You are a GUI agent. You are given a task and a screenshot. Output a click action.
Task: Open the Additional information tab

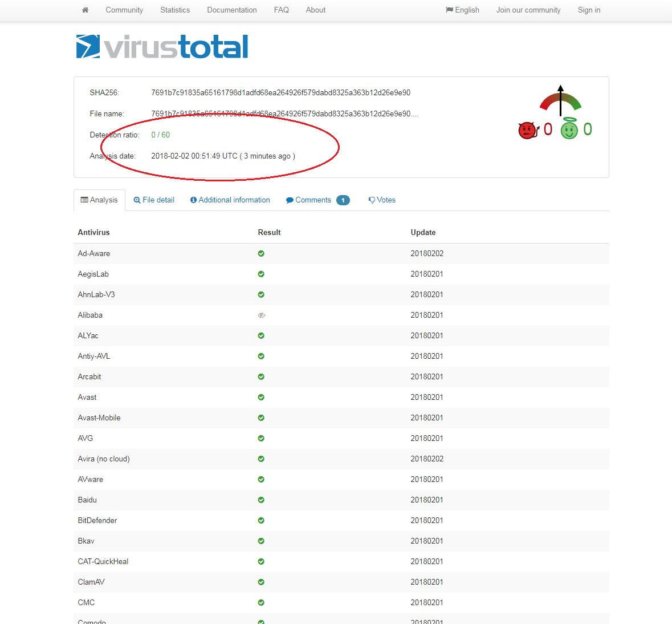230,200
